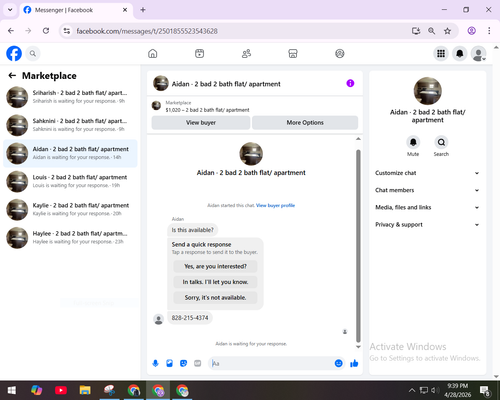Screen dimensions: 500x400
Task: Open File Explorer from the taskbar
Action: click(85, 390)
